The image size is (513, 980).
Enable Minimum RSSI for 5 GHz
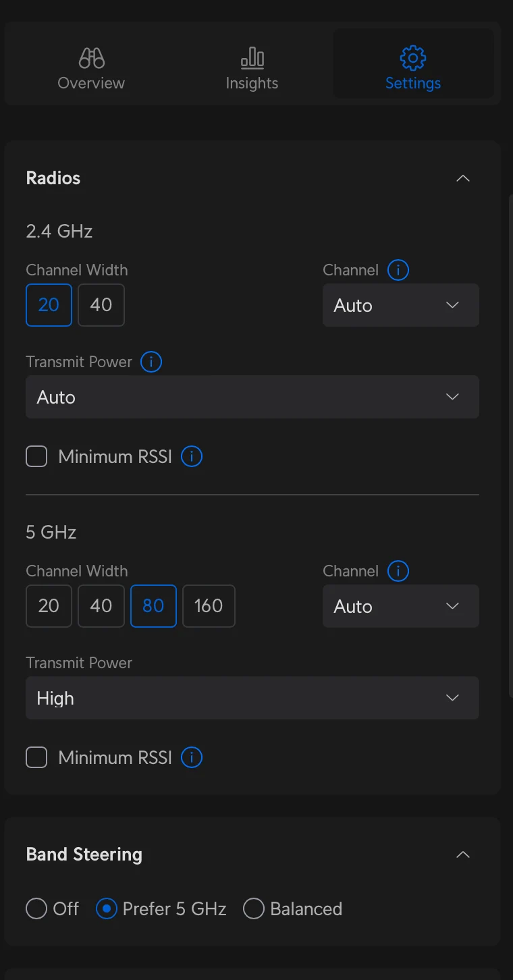[36, 757]
